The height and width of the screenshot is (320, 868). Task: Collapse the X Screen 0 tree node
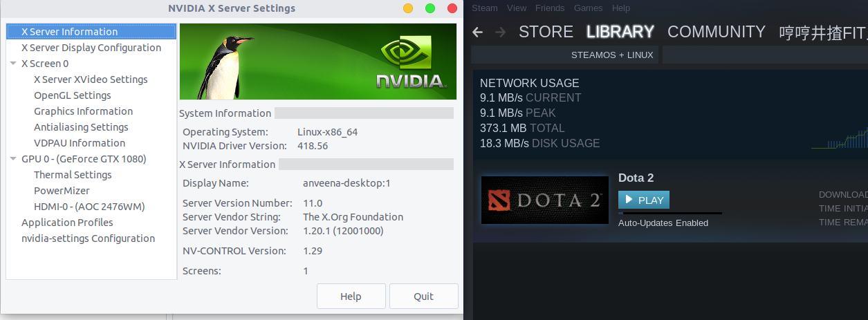coord(15,64)
